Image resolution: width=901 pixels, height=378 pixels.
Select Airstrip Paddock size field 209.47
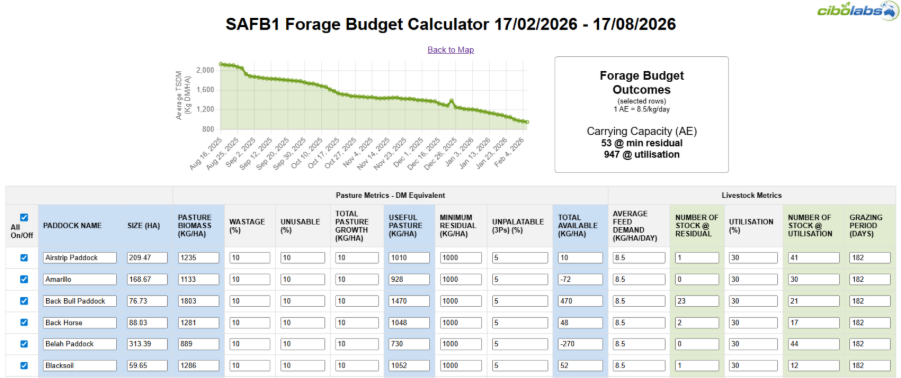click(147, 258)
